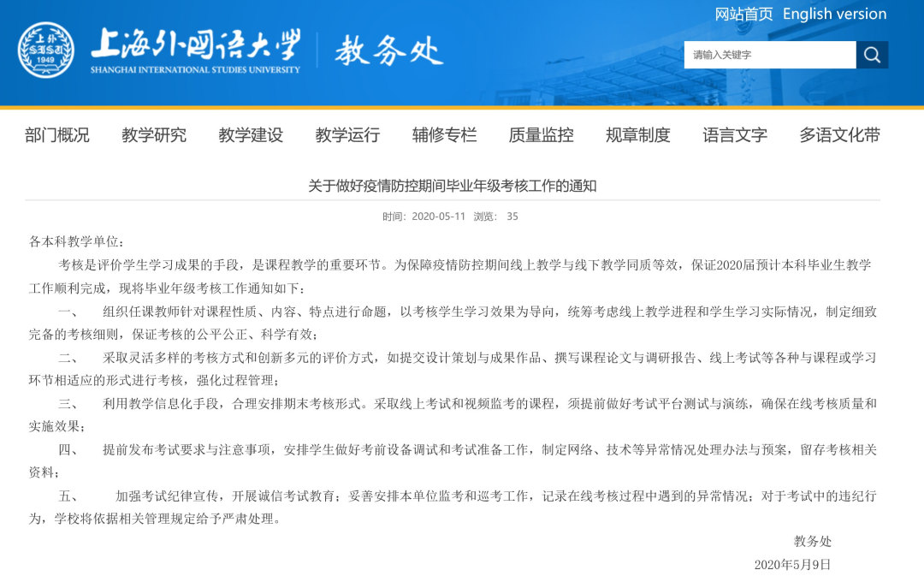Click the view count 35
This screenshot has width=924, height=576.
pos(512,217)
